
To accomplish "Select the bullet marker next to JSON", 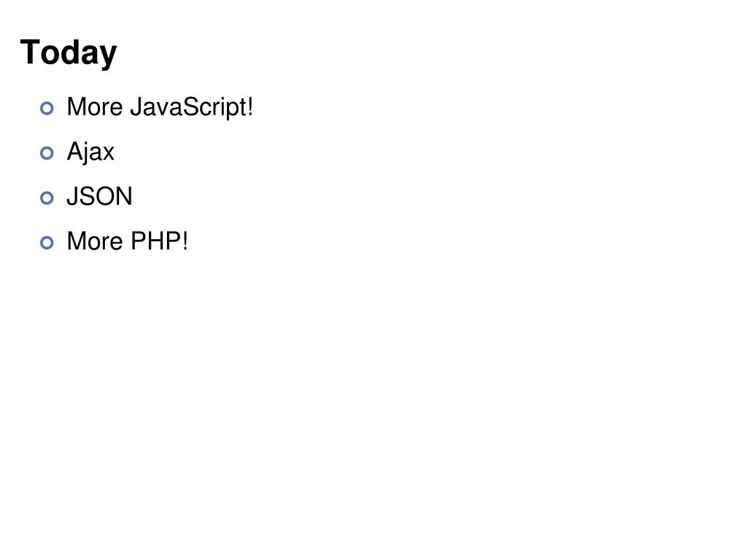I will (x=47, y=198).
